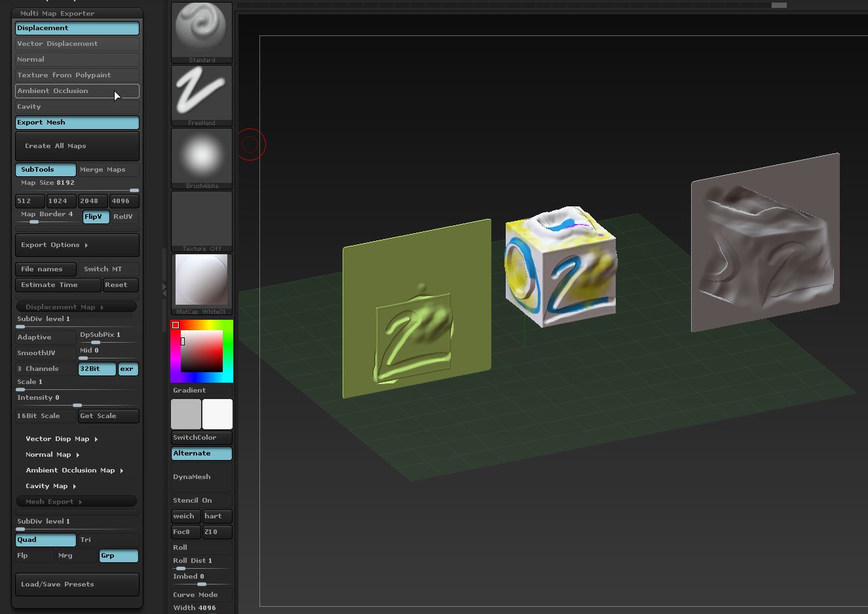Open the BrushAlpha selector
The width and height of the screenshot is (868, 614).
[x=202, y=158]
